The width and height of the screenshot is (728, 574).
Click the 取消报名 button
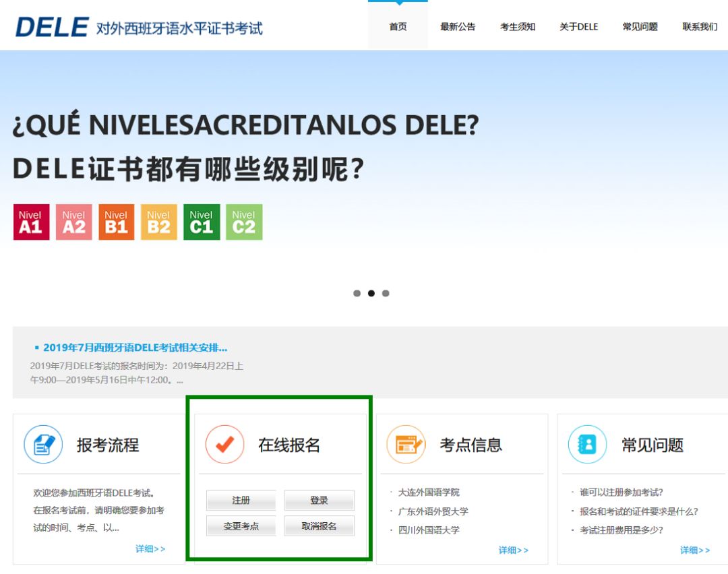point(319,526)
